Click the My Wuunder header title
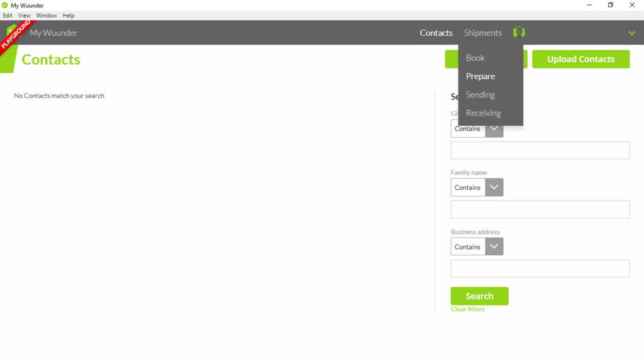Image resolution: width=644 pixels, height=359 pixels. point(53,33)
